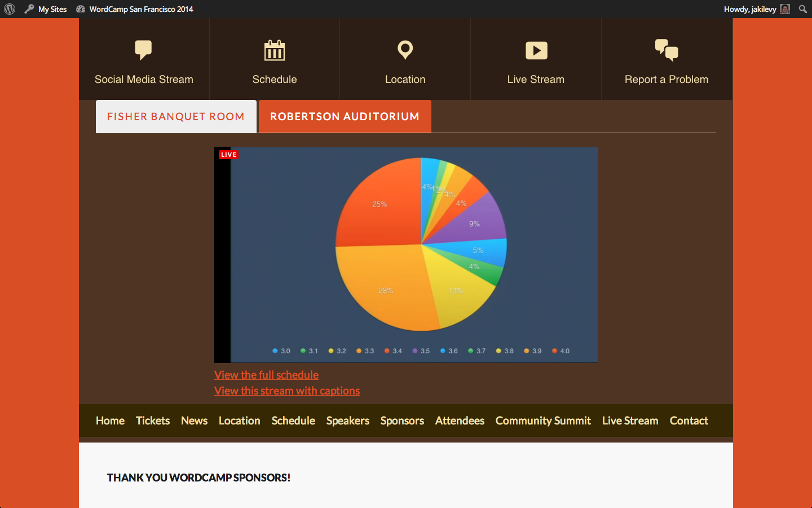Click the live video stream player
Screen dimensions: 812x508
(406, 254)
